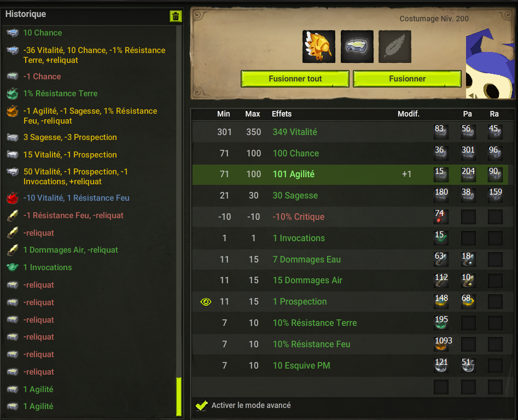Select the 1% Résistance Terre history entry
The image size is (518, 420).
(x=60, y=94)
